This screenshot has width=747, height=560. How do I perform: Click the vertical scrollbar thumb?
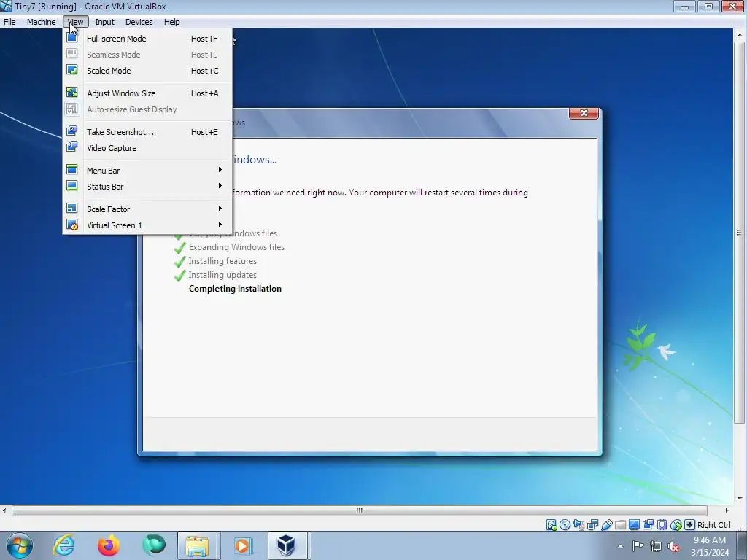pyautogui.click(x=740, y=233)
